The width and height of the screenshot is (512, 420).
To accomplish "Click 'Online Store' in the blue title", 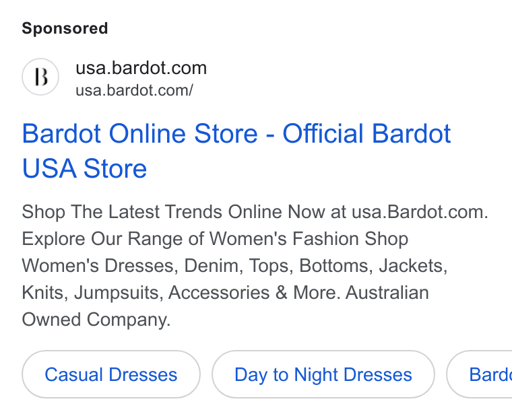I will (x=183, y=133).
